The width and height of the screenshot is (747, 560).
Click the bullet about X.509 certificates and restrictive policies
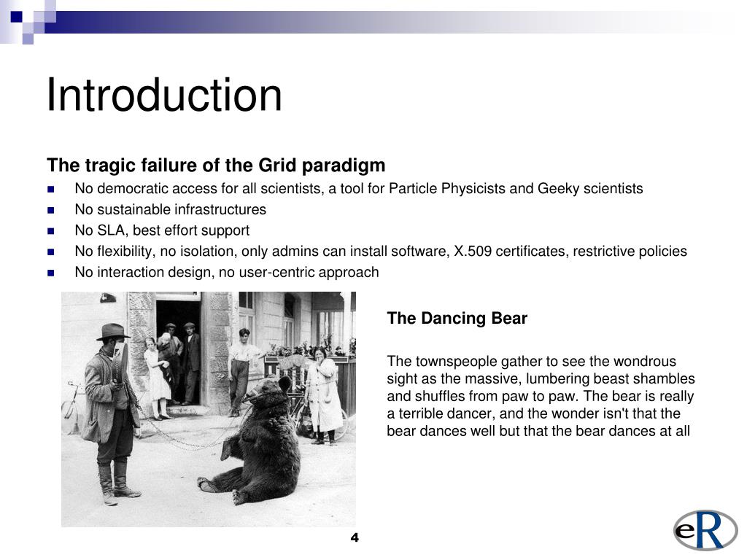381,252
